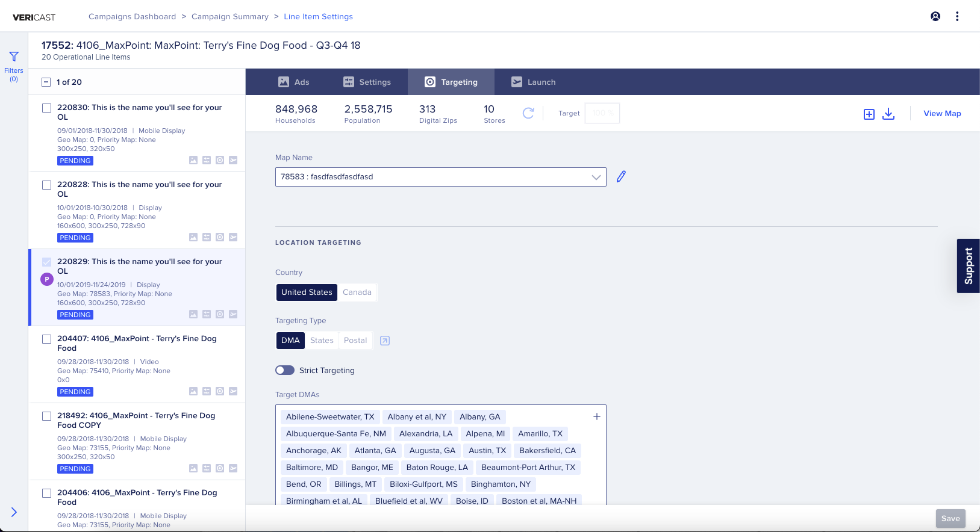Switch to the Launch tab
This screenshot has width=980, height=532.
534,82
